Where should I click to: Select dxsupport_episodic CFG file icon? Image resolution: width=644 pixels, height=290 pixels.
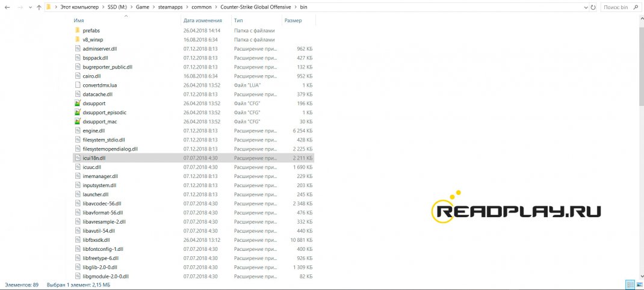(77, 113)
